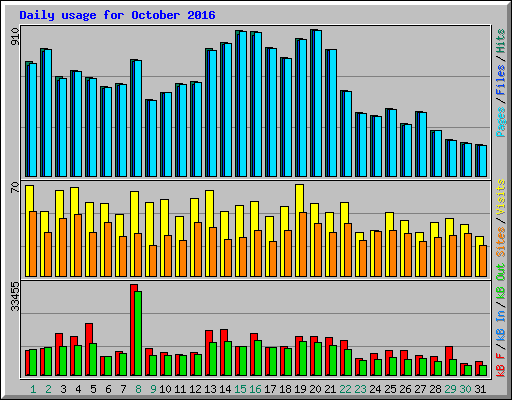Click day label 18 on the x-axis

(x=285, y=389)
